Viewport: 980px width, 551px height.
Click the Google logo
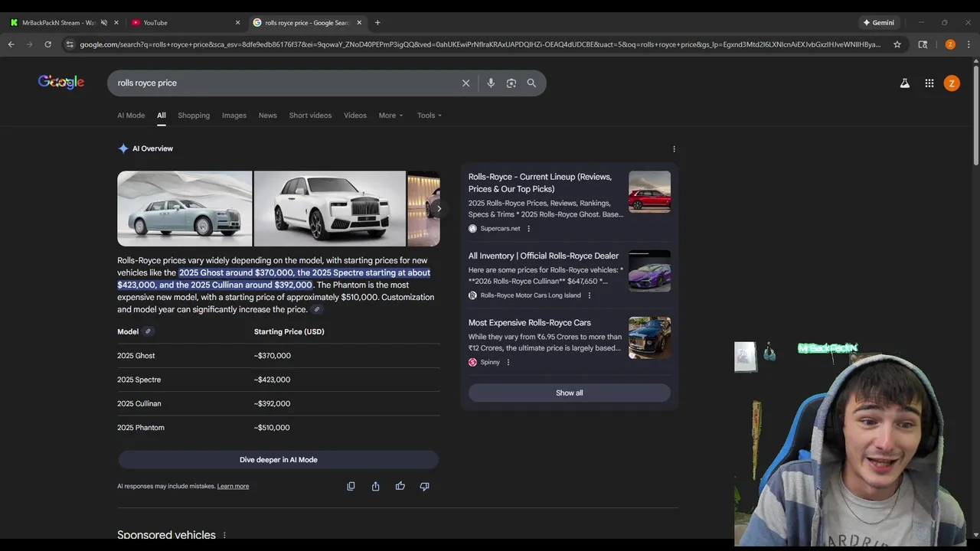[61, 82]
